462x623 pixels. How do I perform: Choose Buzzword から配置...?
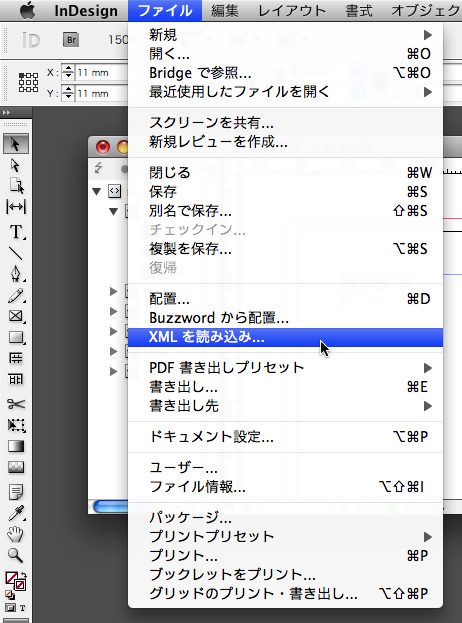tap(286, 318)
